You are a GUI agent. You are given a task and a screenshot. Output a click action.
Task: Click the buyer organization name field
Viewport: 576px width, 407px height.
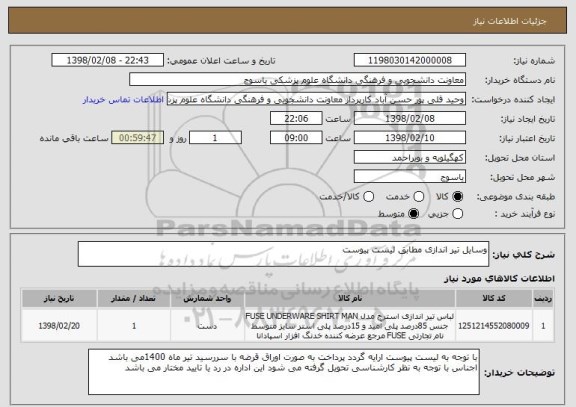[x=298, y=79]
